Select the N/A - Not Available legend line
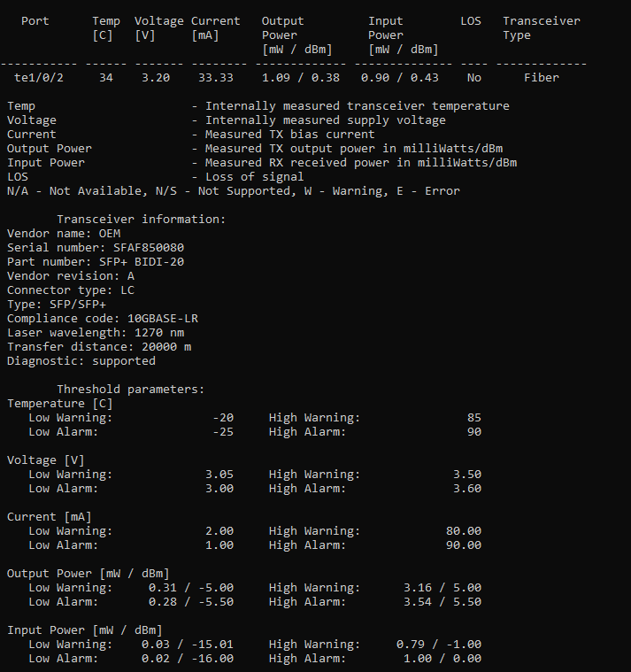The height and width of the screenshot is (672, 631). click(x=234, y=190)
